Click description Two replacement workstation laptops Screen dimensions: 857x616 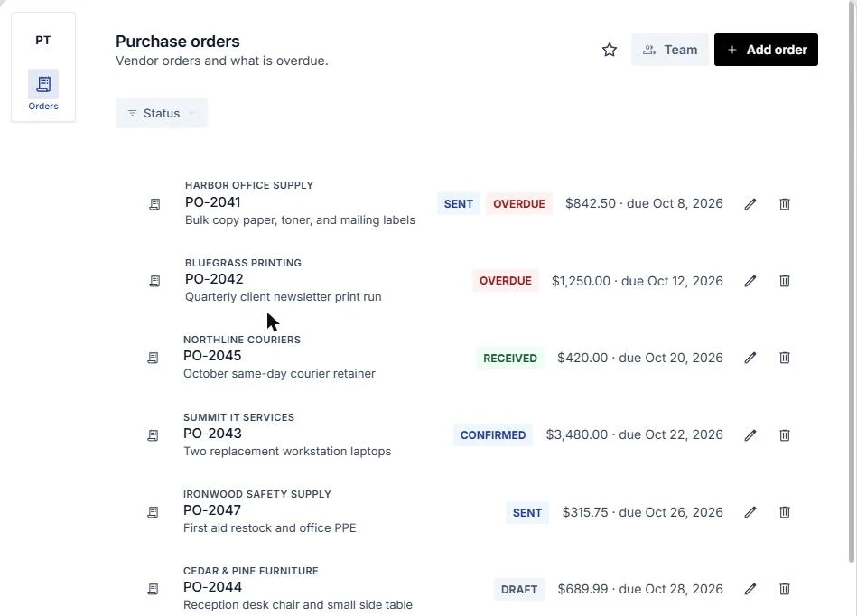pyautogui.click(x=287, y=451)
